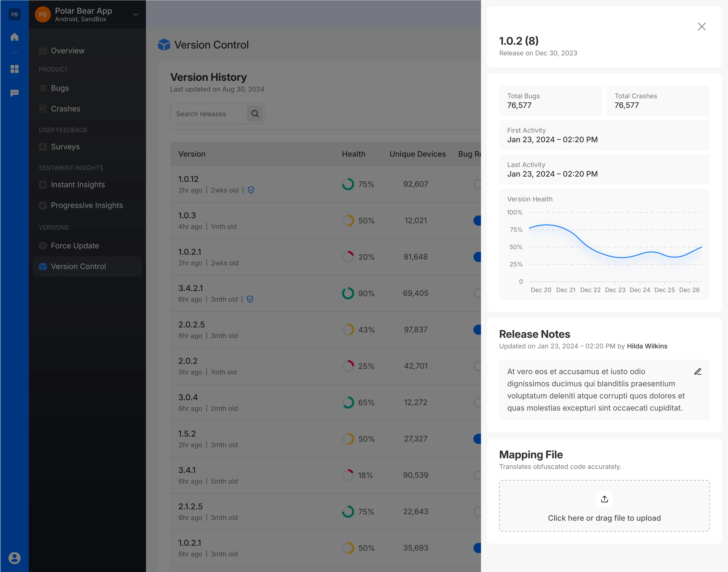Screen dimensions: 728x572
Task: Click the user profile avatar icon
Action: point(14,558)
